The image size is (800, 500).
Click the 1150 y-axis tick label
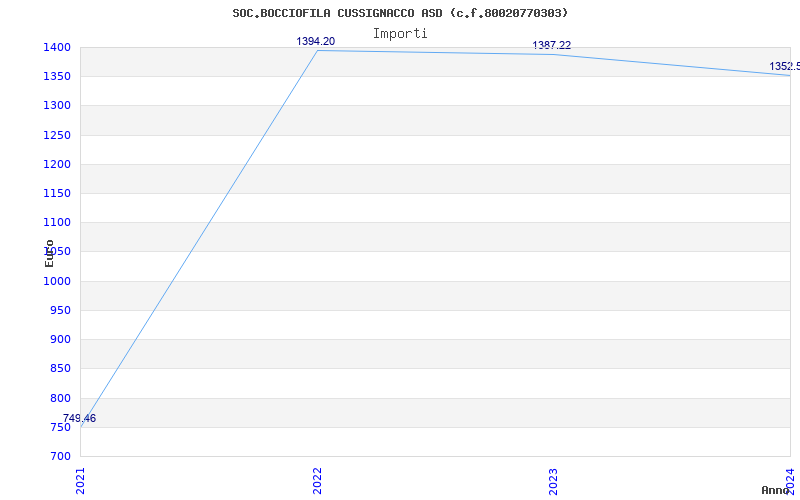tap(57, 193)
